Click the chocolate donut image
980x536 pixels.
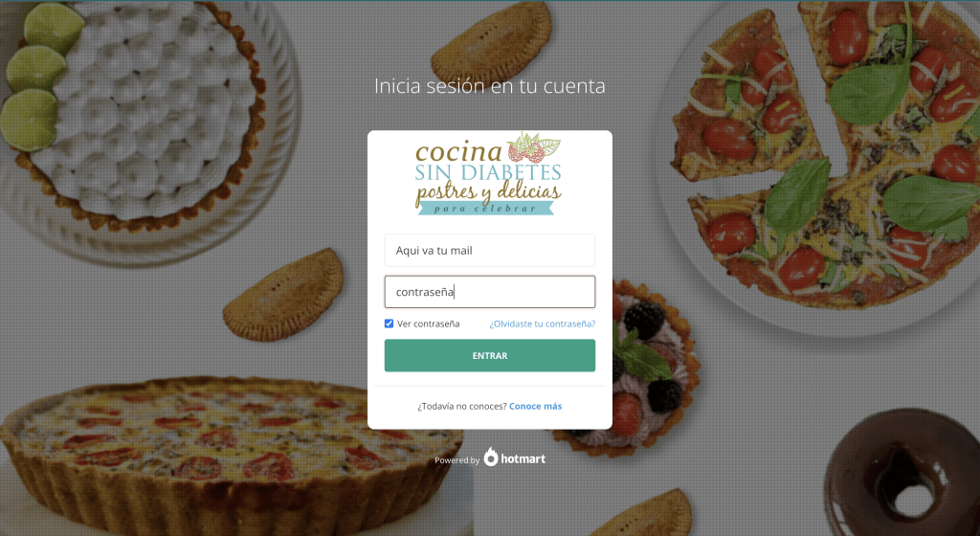[905, 475]
